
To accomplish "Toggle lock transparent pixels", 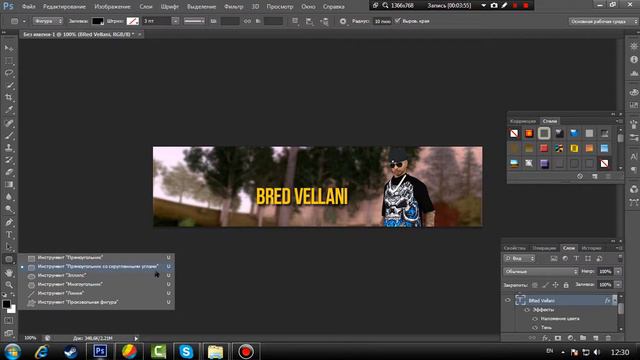I will (535, 285).
